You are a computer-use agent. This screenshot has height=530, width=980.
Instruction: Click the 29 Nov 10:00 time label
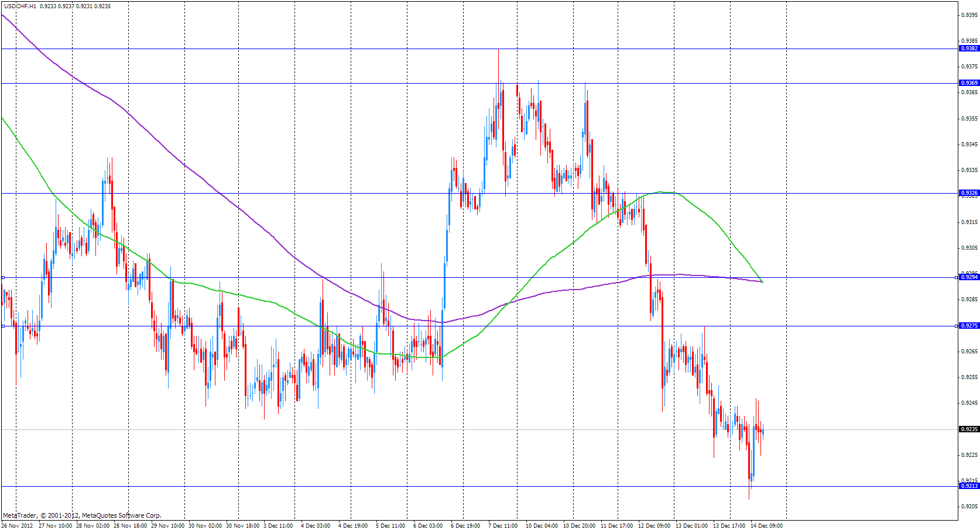pos(167,526)
